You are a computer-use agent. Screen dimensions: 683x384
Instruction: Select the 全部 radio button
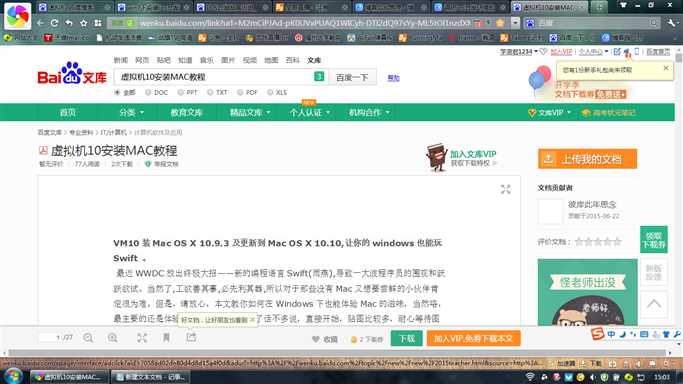pyautogui.click(x=117, y=92)
